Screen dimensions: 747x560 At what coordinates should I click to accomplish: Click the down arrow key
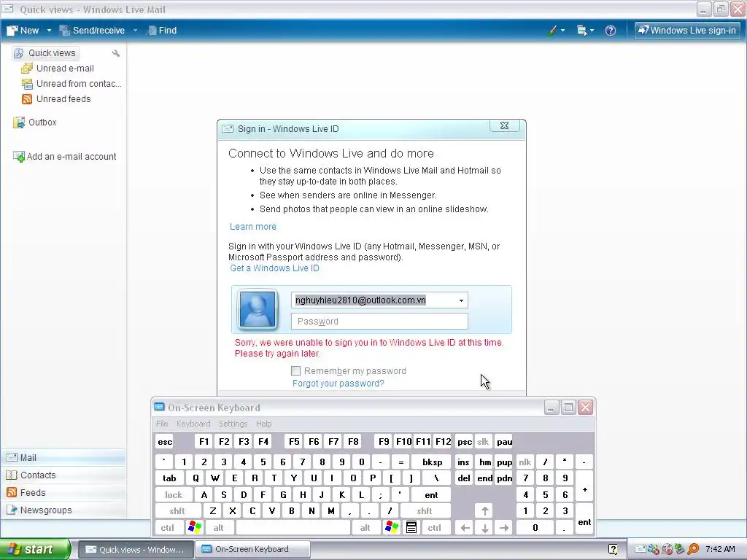click(x=484, y=528)
